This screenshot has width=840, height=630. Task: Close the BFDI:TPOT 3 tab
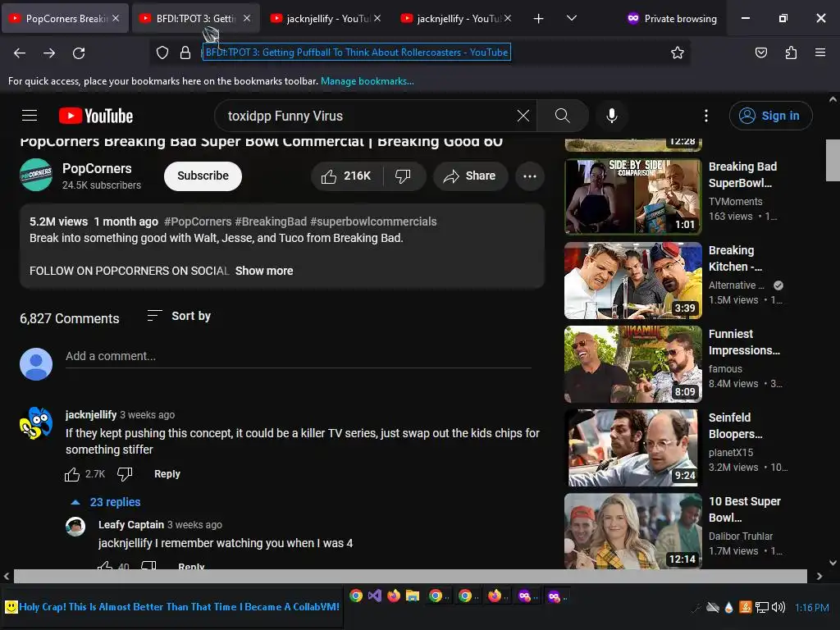click(246, 19)
